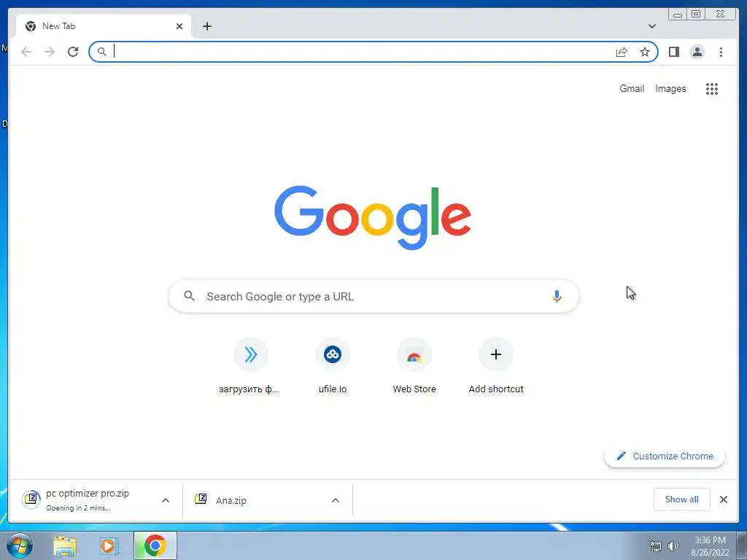Open the profile avatar menu
Image resolution: width=747 pixels, height=560 pixels.
(697, 52)
